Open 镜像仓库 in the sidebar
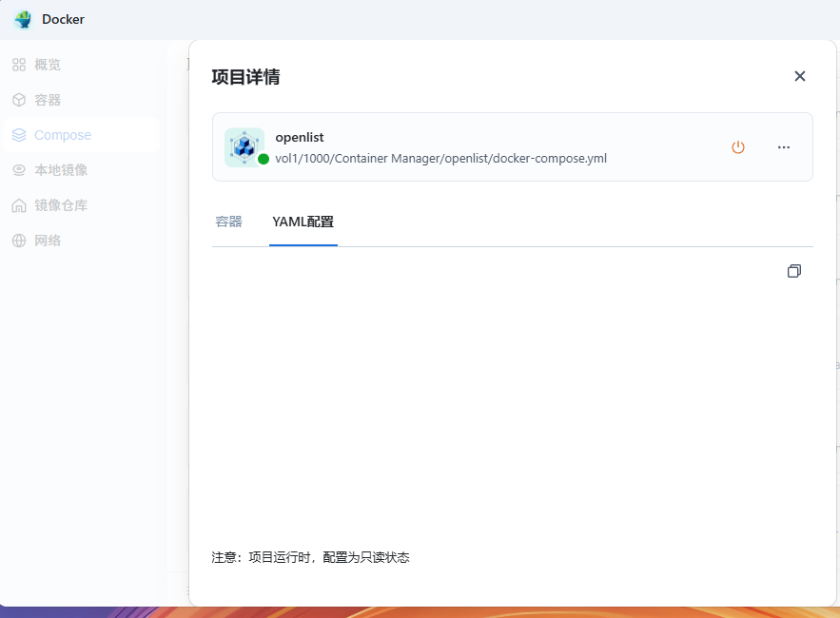Screen dimensions: 840x618 point(82,205)
